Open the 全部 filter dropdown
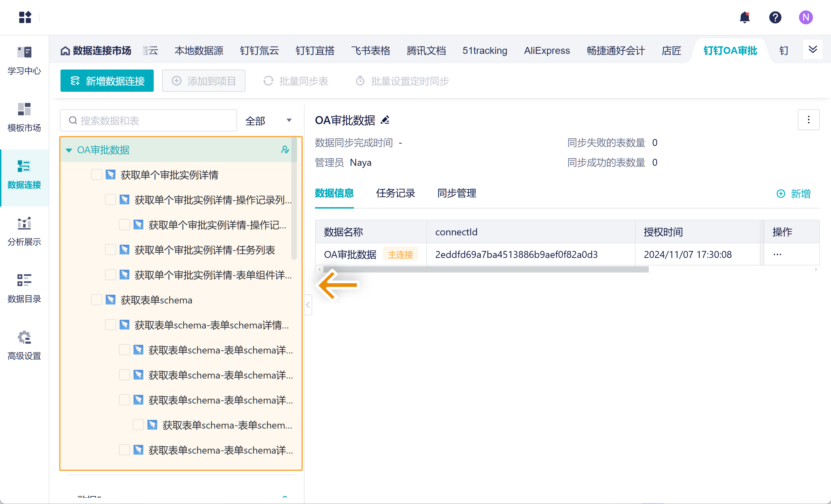 pos(268,121)
